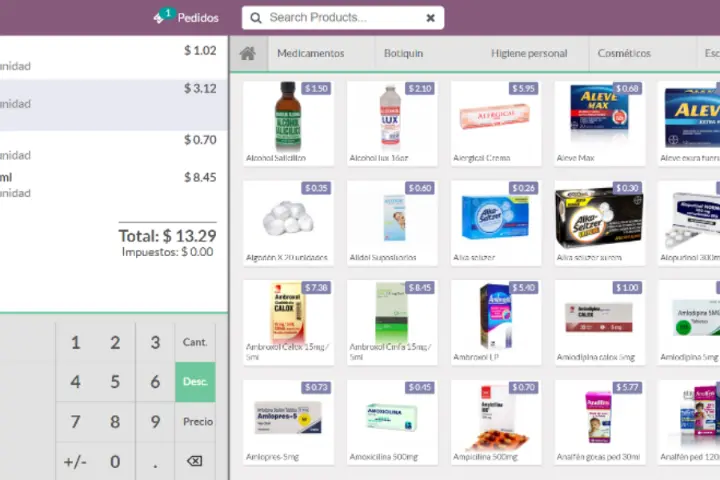Add Aleve Max product to order
The width and height of the screenshot is (720, 480).
(x=600, y=123)
